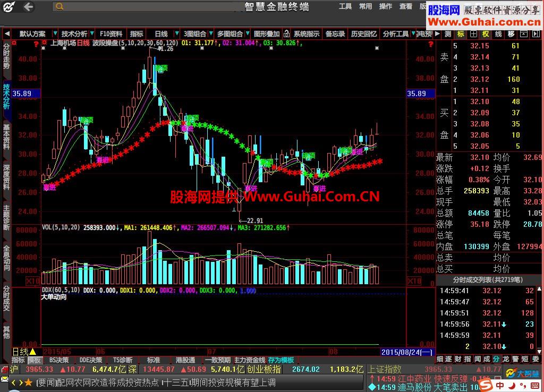This screenshot has width=544, height=392.
Task: Click the left scroll arrow before 默认方案
Action: click(x=6, y=33)
